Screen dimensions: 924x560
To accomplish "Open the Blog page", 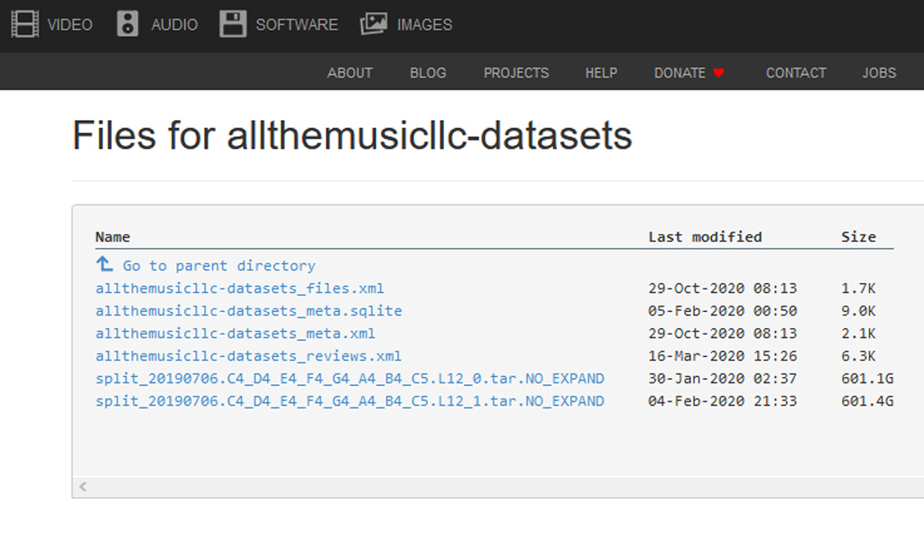I will pyautogui.click(x=428, y=73).
